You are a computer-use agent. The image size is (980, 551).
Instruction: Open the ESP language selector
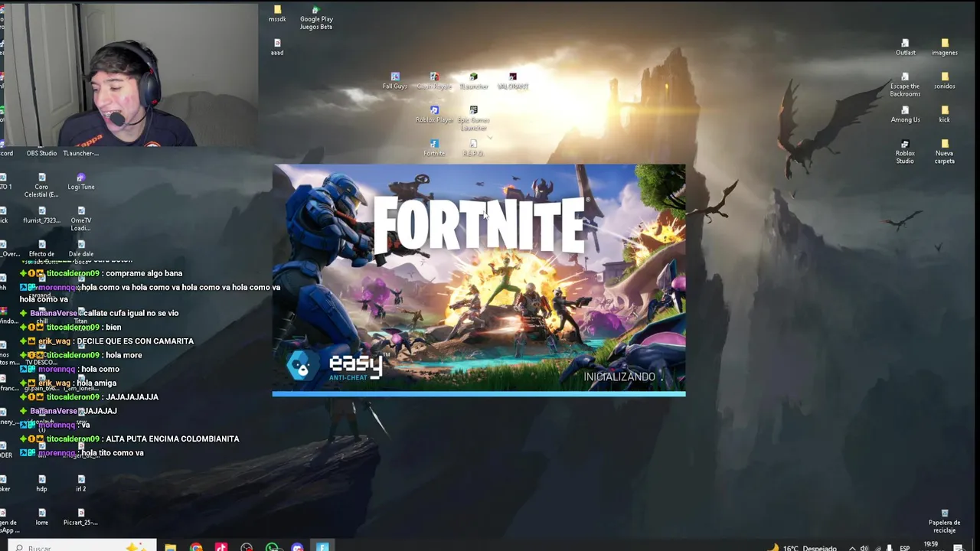pyautogui.click(x=905, y=548)
